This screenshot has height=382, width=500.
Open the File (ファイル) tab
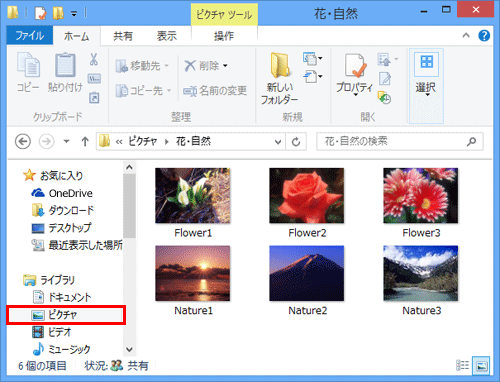(30, 35)
